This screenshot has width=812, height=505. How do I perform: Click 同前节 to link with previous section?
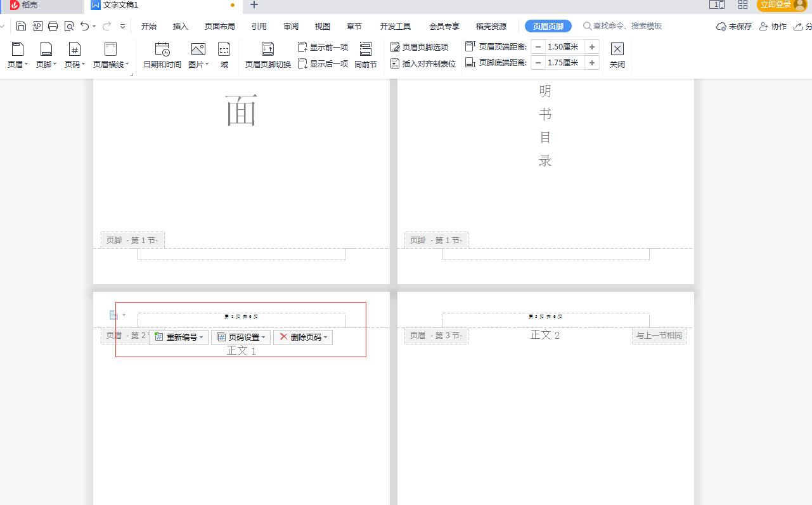coord(365,56)
